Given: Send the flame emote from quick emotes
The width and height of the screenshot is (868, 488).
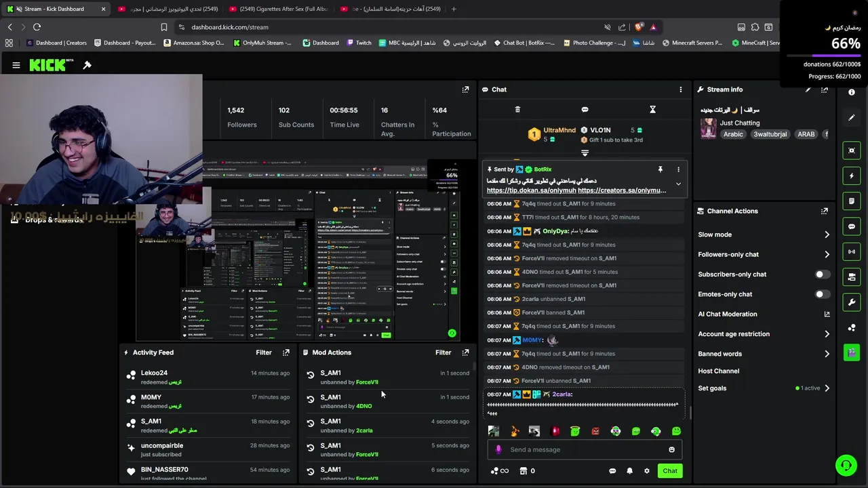Looking at the screenshot, I should coord(514,431).
